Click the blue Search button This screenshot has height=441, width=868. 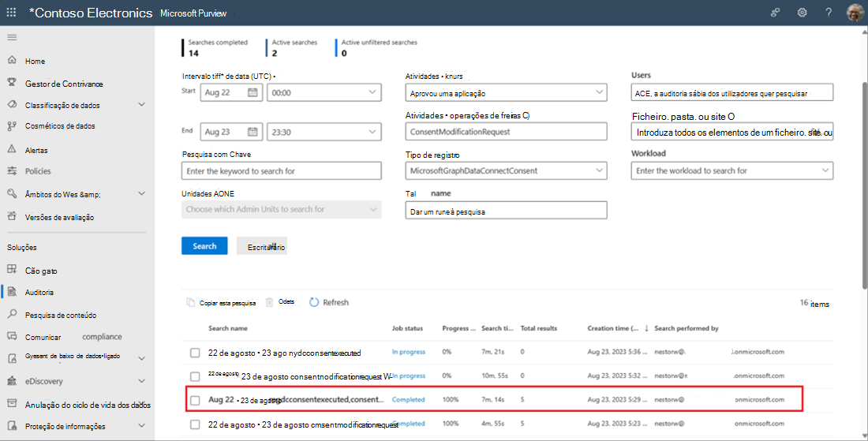pyautogui.click(x=204, y=245)
